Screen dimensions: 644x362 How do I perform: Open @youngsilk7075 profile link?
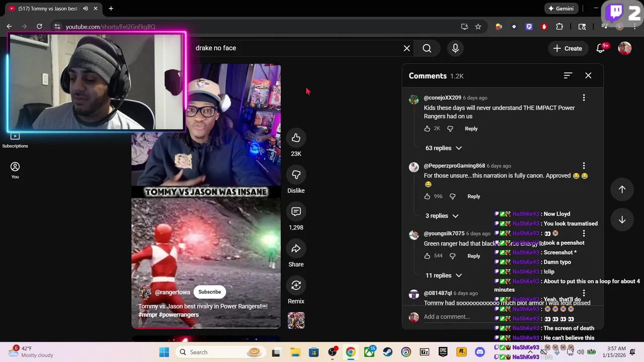coord(444,234)
